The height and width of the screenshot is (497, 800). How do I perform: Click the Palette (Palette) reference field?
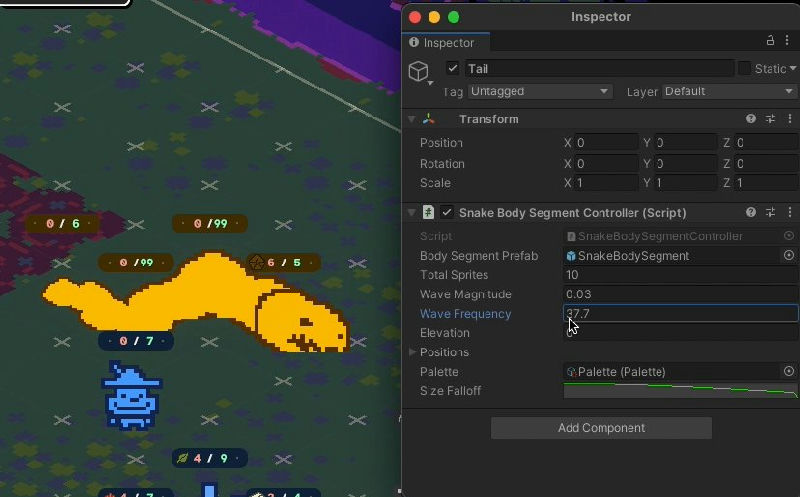[x=672, y=371]
